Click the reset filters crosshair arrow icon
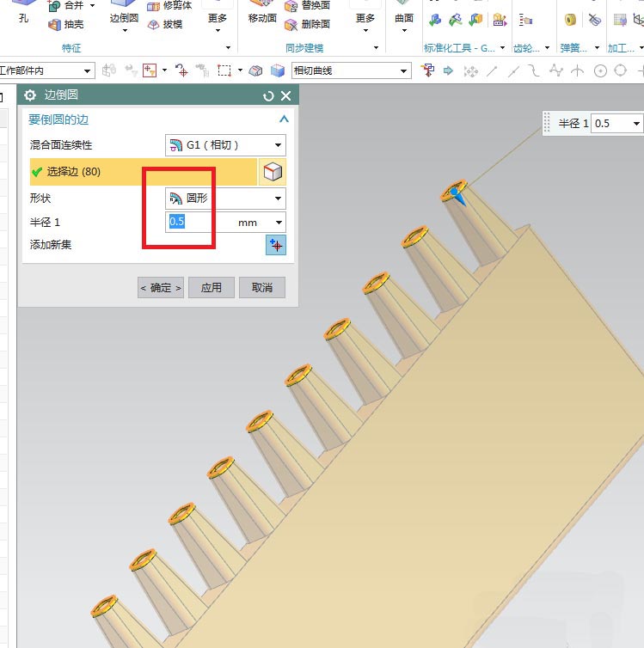Screen dimensions: 644x648 pos(181,70)
